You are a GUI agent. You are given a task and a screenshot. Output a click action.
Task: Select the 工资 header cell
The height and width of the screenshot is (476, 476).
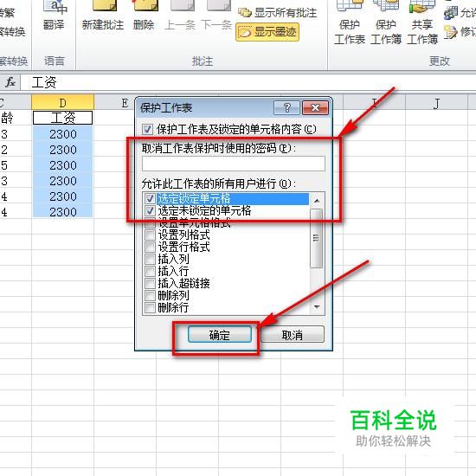pos(62,118)
